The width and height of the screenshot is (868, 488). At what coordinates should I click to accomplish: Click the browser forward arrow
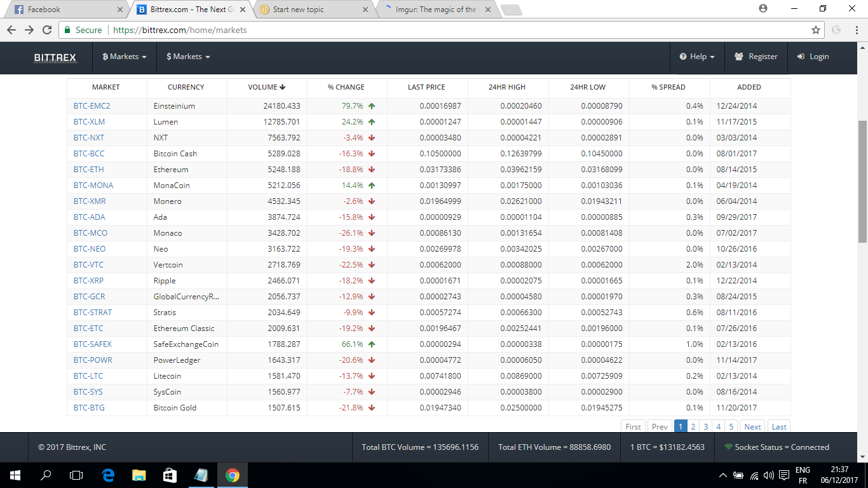click(x=29, y=30)
